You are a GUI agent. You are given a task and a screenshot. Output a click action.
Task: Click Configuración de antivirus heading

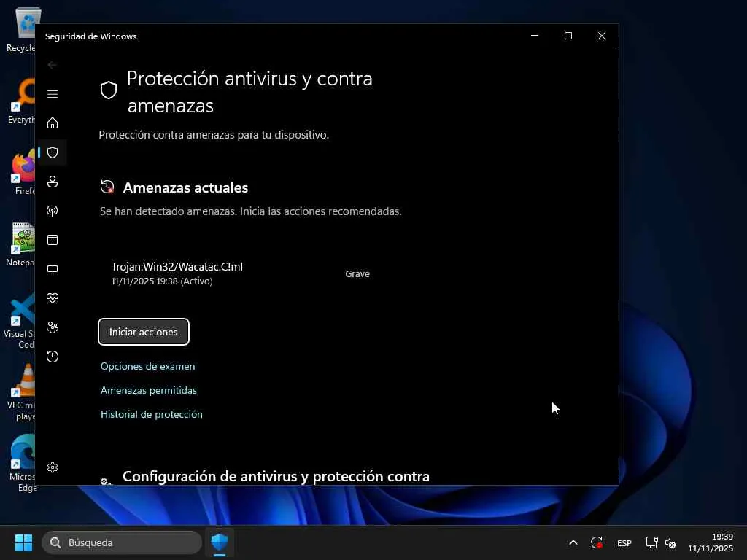click(x=276, y=476)
